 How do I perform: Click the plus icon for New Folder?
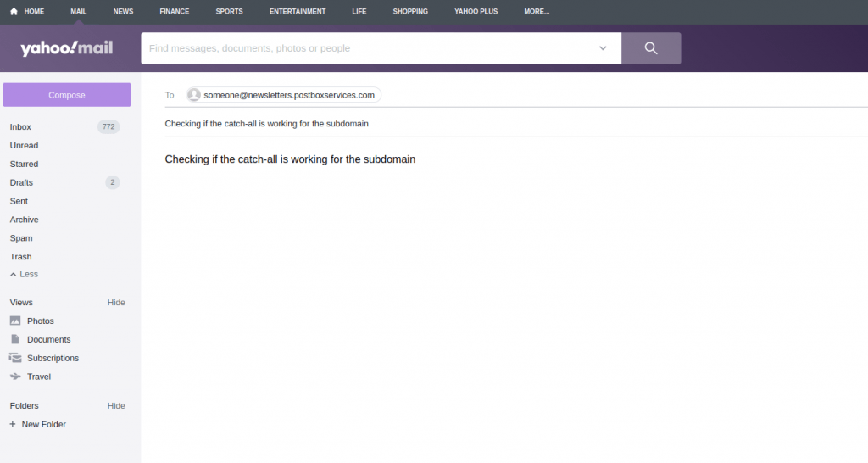[x=12, y=424]
